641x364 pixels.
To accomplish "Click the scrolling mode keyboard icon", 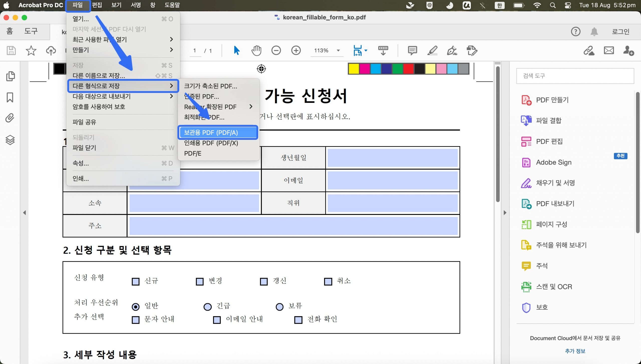I will tap(383, 51).
